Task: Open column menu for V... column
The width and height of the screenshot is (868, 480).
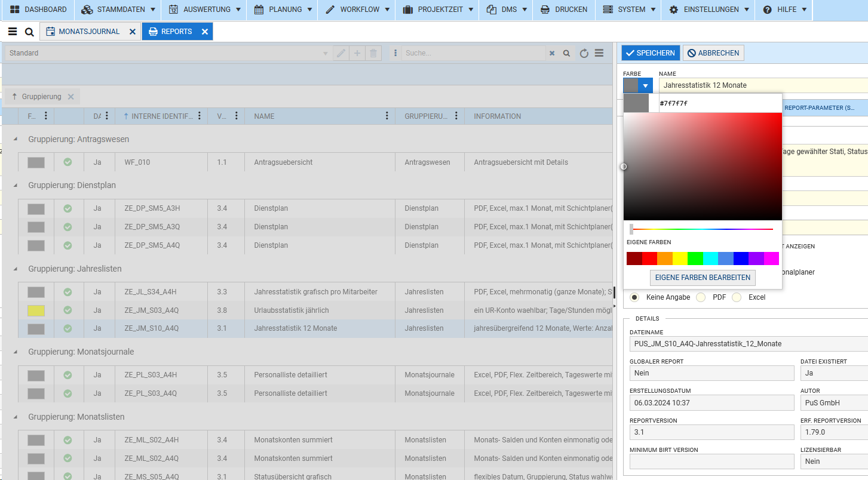Action: [x=237, y=116]
